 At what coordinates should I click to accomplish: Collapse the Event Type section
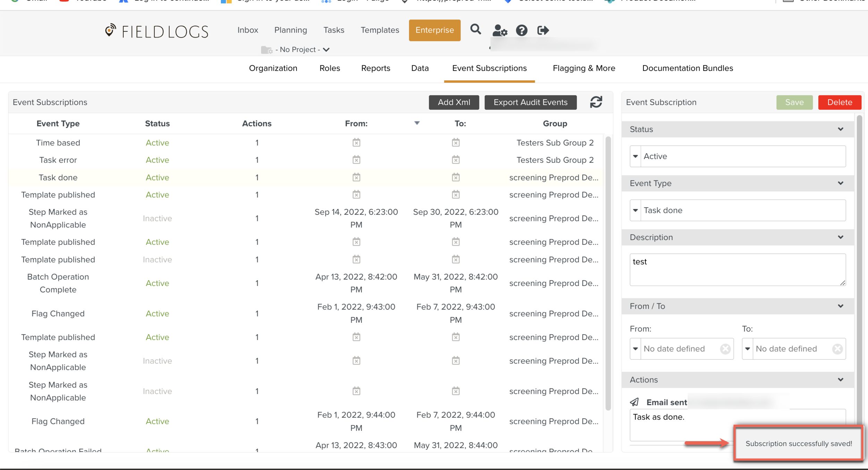click(840, 183)
